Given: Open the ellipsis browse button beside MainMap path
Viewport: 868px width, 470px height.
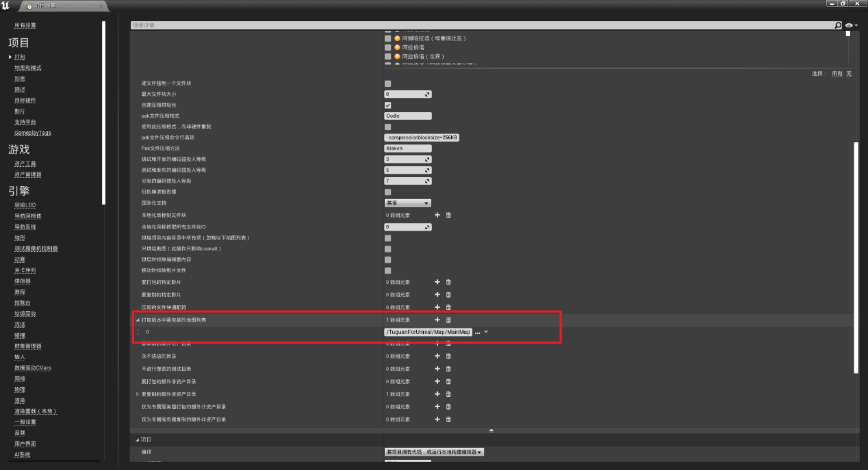Looking at the screenshot, I should pyautogui.click(x=477, y=332).
